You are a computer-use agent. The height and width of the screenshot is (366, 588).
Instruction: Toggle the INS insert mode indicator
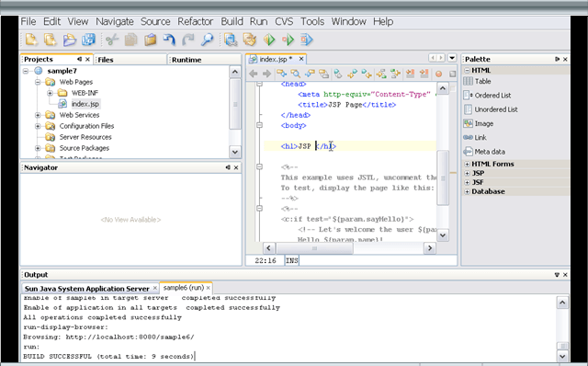pyautogui.click(x=292, y=260)
